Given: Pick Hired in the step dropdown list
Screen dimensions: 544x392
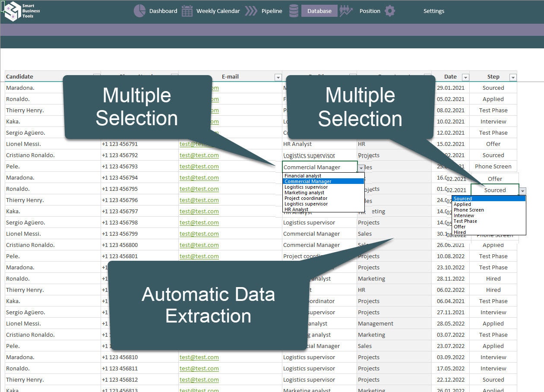Looking at the screenshot, I should click(489, 232).
